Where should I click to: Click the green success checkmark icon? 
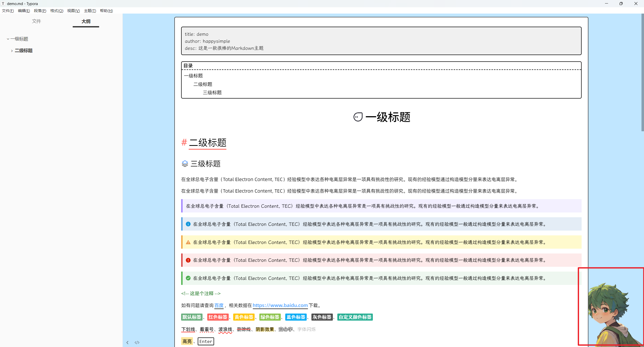(x=188, y=278)
